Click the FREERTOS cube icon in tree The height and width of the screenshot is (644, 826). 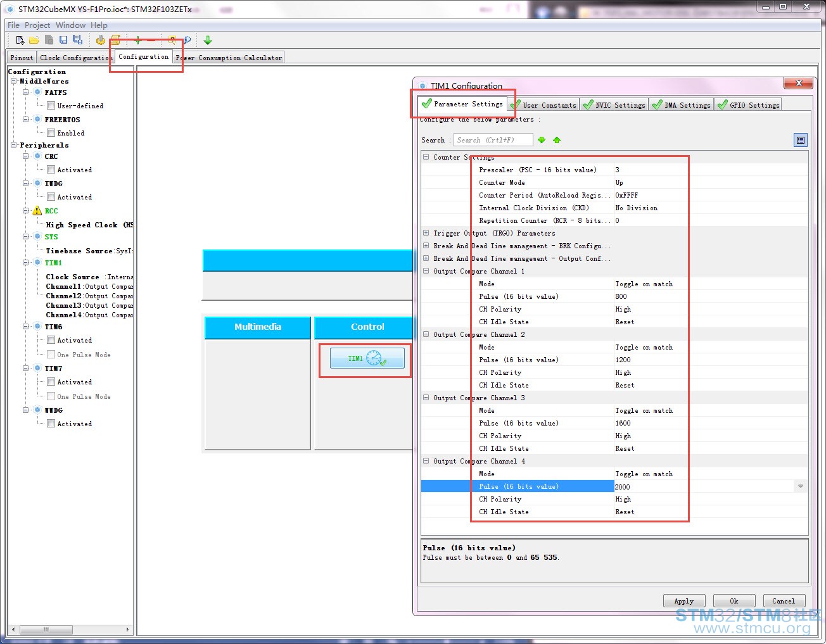[37, 120]
